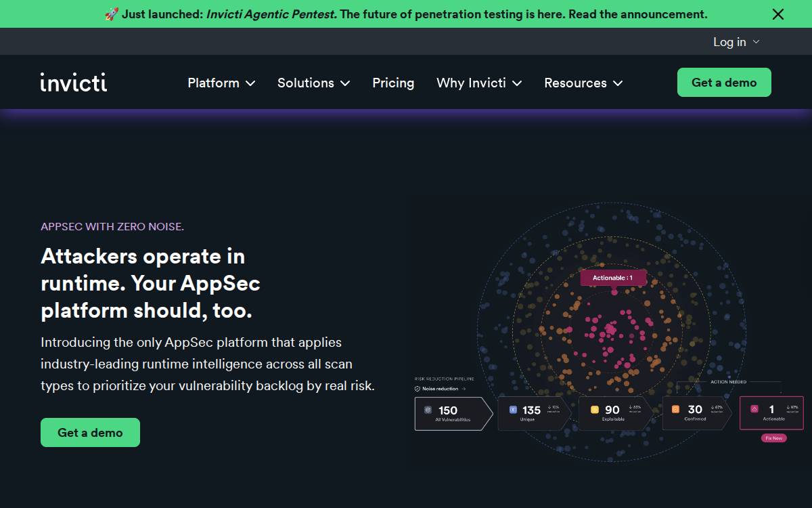Image resolution: width=812 pixels, height=508 pixels.
Task: Go to homepage via the invicti logo
Action: 74,82
